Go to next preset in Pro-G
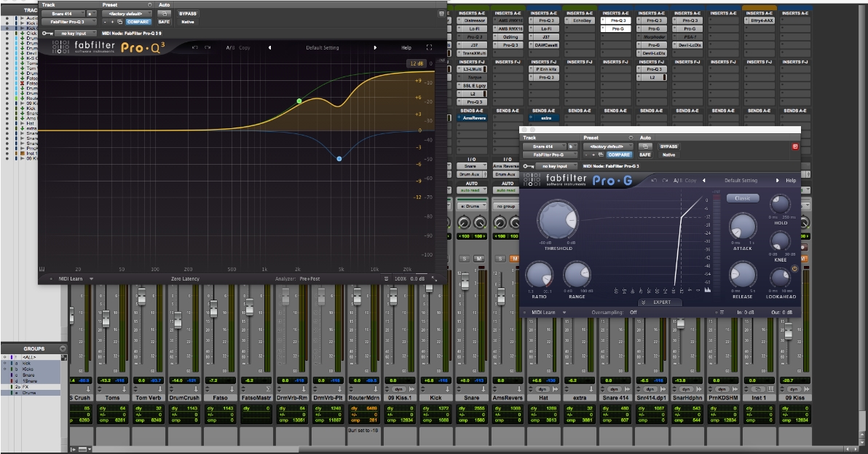The width and height of the screenshot is (868, 454). (x=777, y=181)
